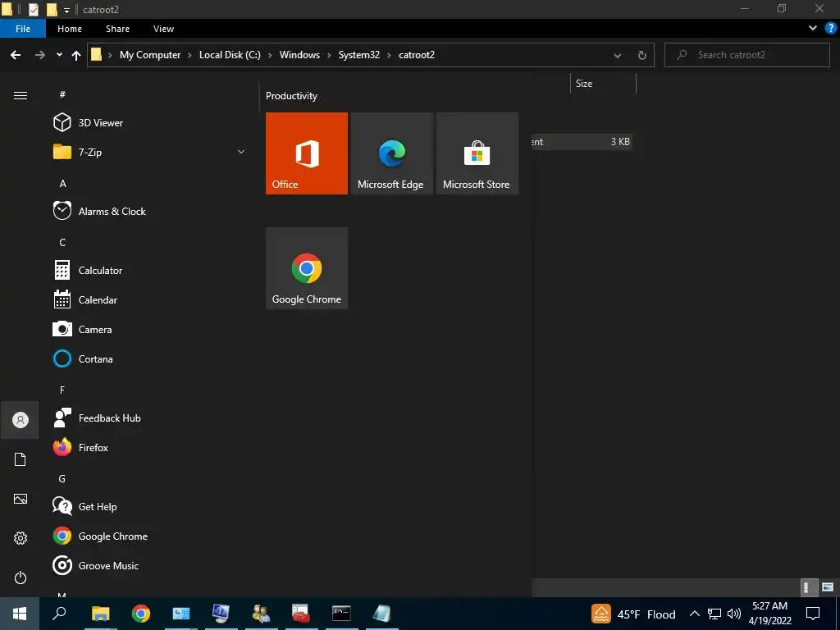Screen dimensions: 840x630
Task: Expand the arrow after System32 in path
Action: pos(390,55)
